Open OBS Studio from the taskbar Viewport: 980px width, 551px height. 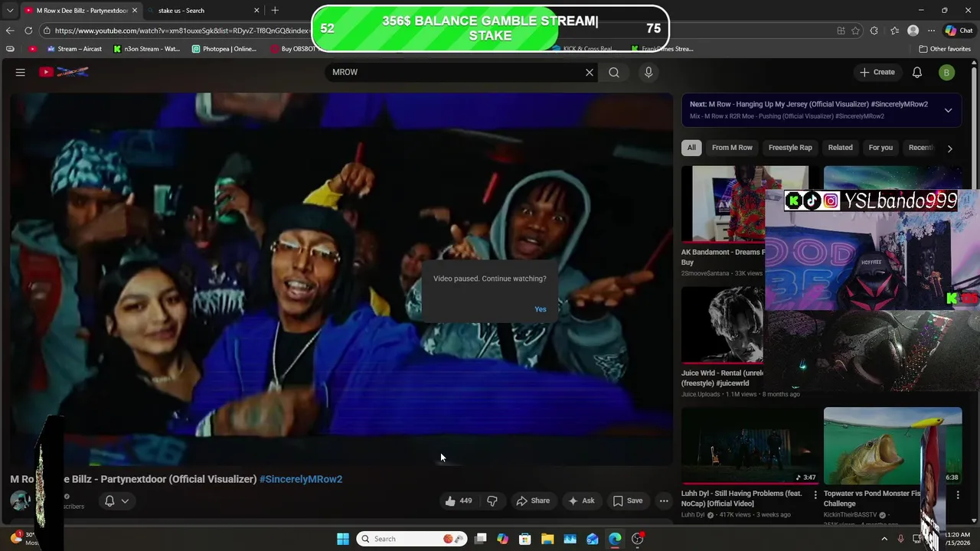point(638,539)
